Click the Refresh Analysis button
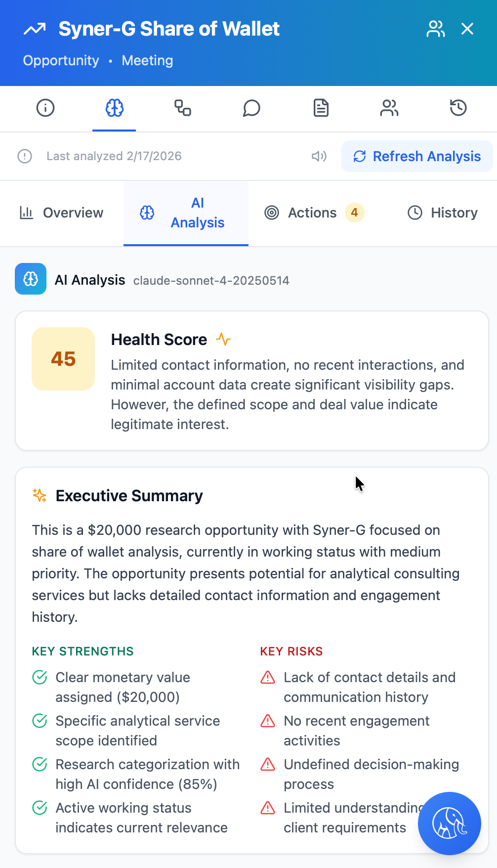The width and height of the screenshot is (497, 868). (417, 156)
